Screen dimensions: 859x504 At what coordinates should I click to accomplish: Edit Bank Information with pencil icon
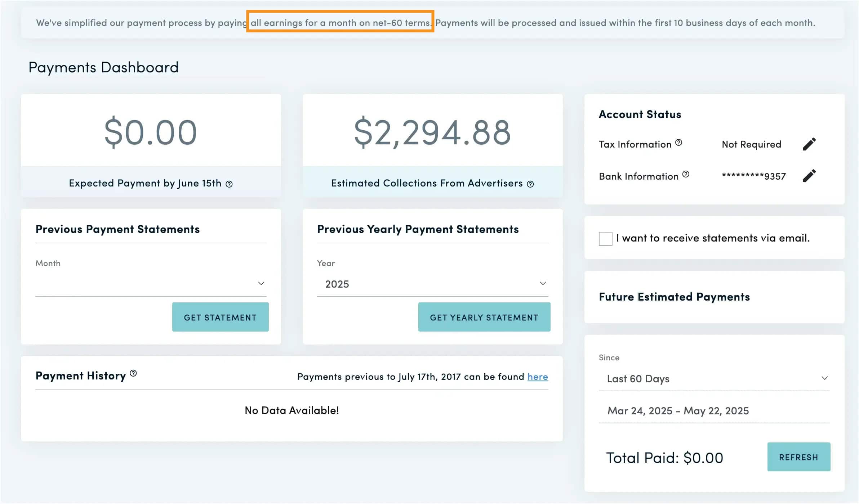coord(809,176)
